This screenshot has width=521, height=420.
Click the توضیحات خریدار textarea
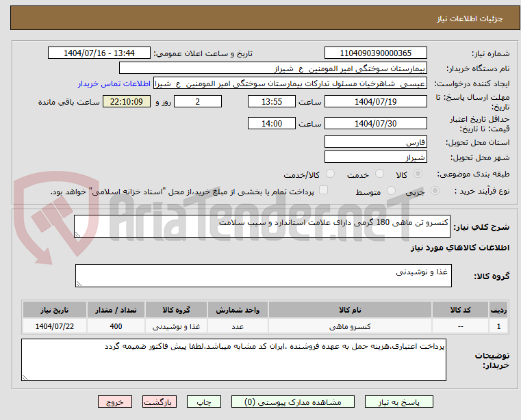click(x=233, y=360)
